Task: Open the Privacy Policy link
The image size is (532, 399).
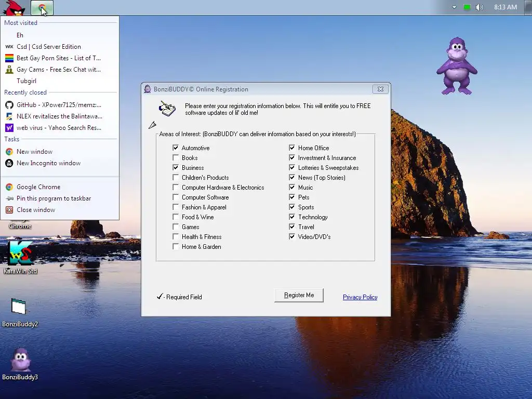Action: click(360, 297)
